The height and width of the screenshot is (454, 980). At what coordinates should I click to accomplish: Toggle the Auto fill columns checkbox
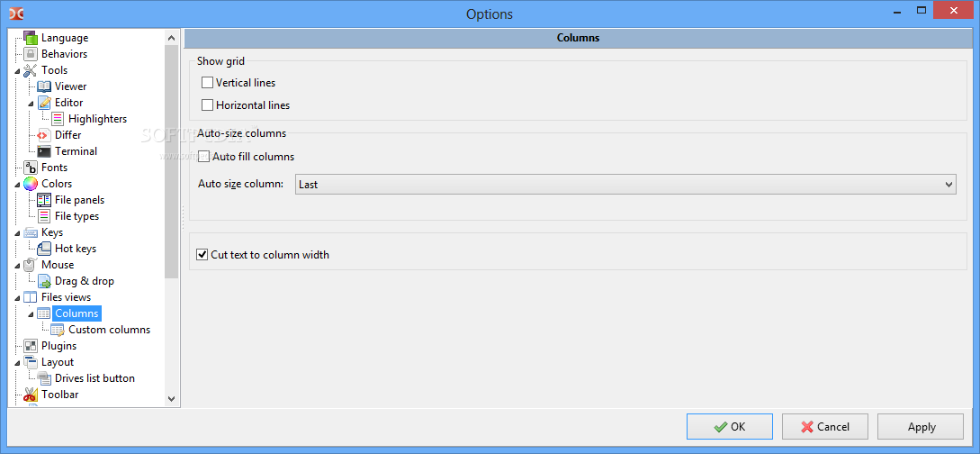pos(203,157)
